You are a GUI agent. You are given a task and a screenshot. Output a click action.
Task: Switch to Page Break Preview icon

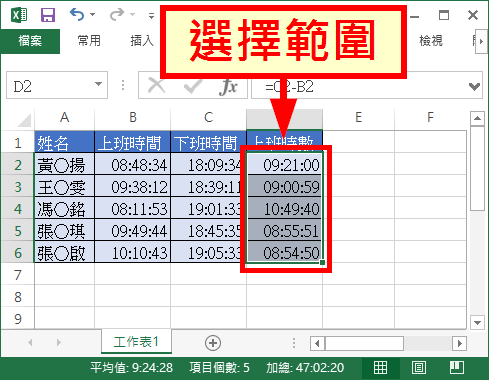click(457, 368)
